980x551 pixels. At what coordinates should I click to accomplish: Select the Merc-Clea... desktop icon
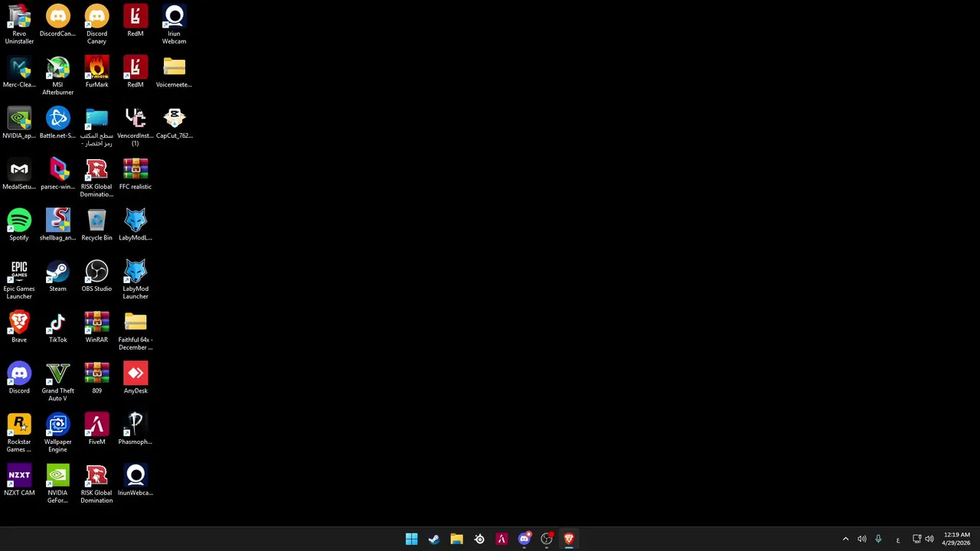[19, 72]
